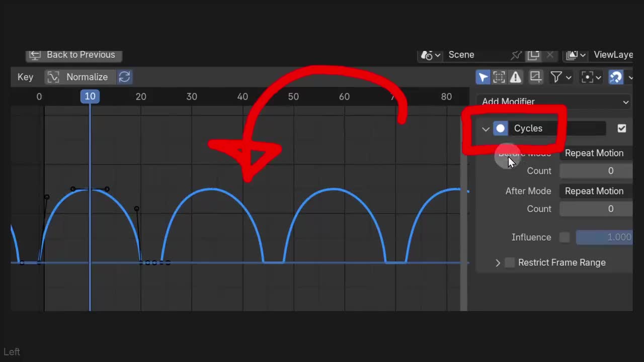644x362 pixels.
Task: Select the handle point near frame 19
Action: click(x=136, y=209)
